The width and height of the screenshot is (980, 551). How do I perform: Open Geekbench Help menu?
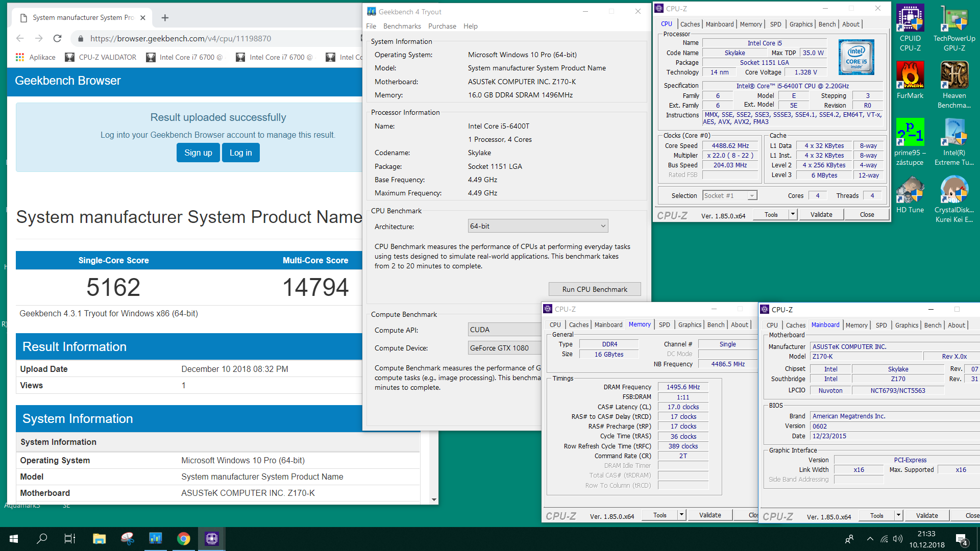click(471, 26)
